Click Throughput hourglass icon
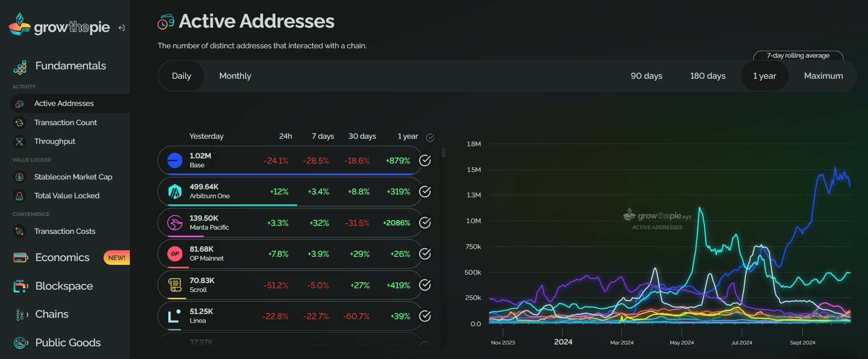This screenshot has width=868, height=359. pos(20,141)
